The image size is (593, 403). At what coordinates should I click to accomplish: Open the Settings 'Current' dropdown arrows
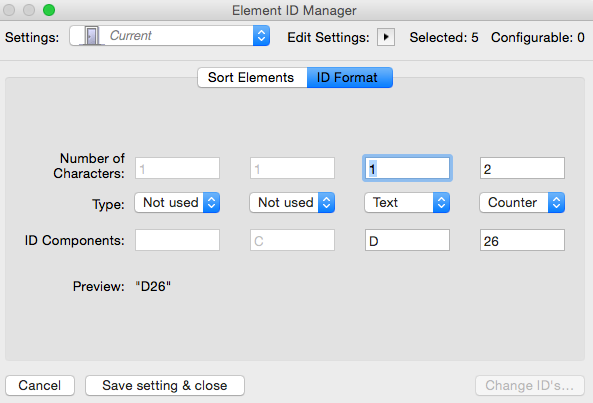click(261, 36)
